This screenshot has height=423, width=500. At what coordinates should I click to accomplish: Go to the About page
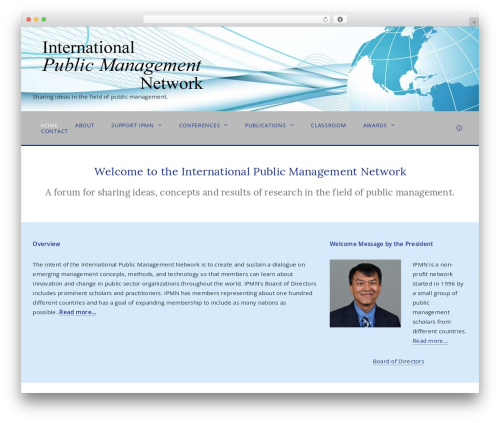tap(84, 125)
